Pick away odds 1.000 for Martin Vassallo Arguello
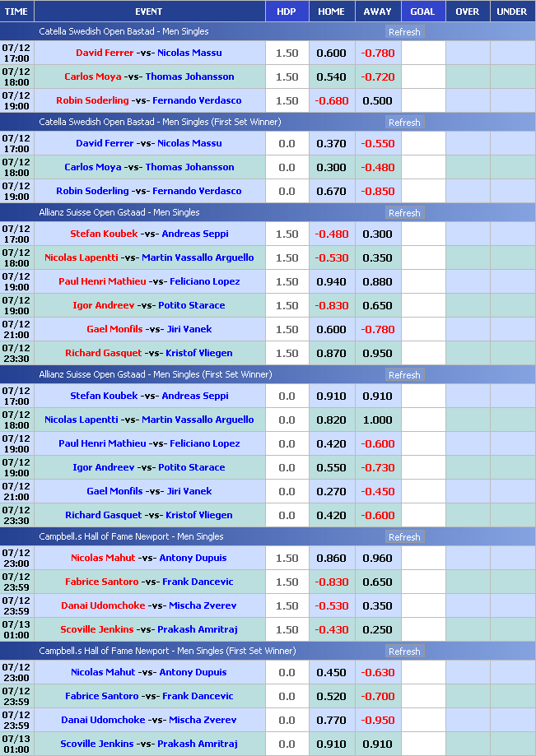The height and width of the screenshot is (756, 536). click(x=377, y=420)
